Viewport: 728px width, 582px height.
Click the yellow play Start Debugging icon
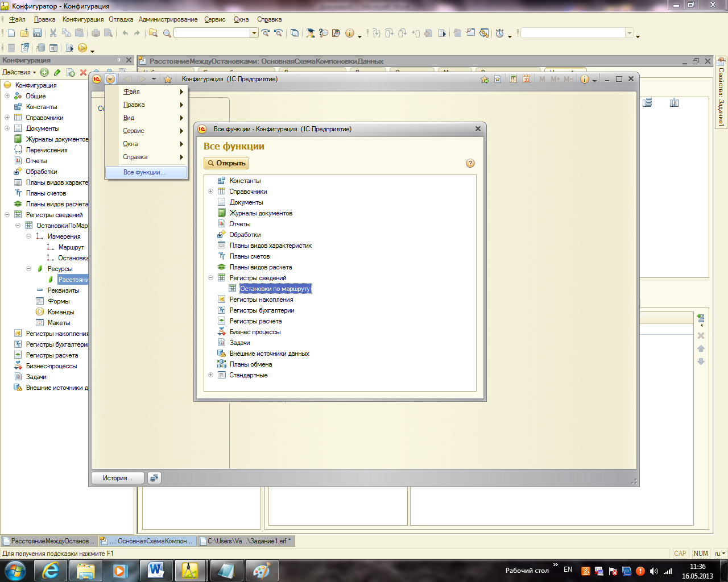(82, 48)
